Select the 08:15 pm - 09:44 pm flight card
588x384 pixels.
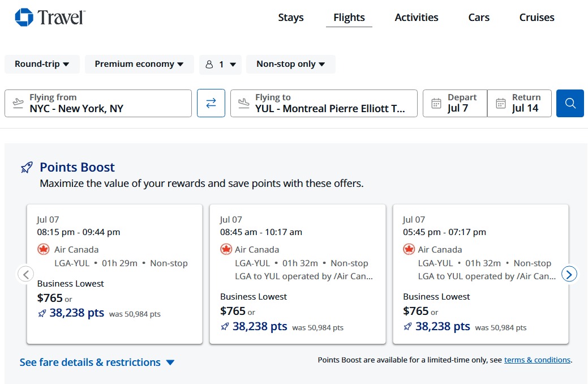click(115, 274)
